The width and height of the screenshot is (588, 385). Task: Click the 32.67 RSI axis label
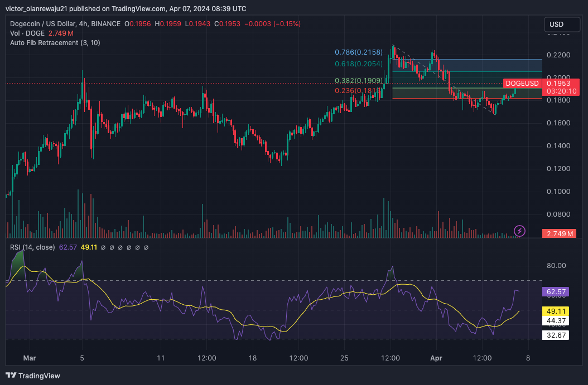click(556, 335)
